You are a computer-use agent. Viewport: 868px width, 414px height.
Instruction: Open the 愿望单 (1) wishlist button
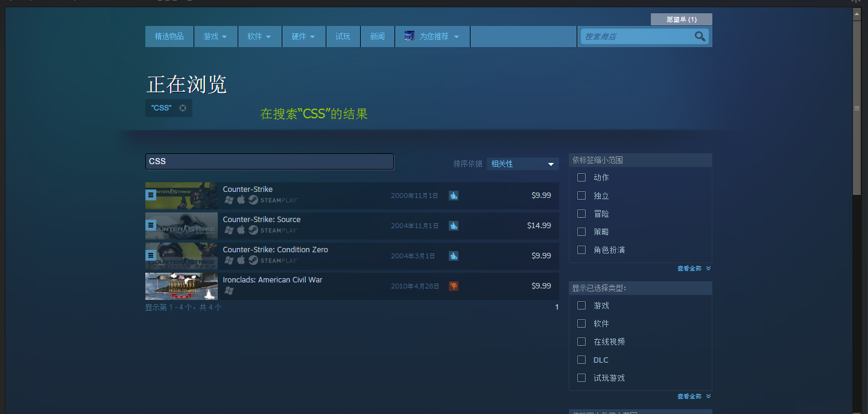[x=682, y=19]
